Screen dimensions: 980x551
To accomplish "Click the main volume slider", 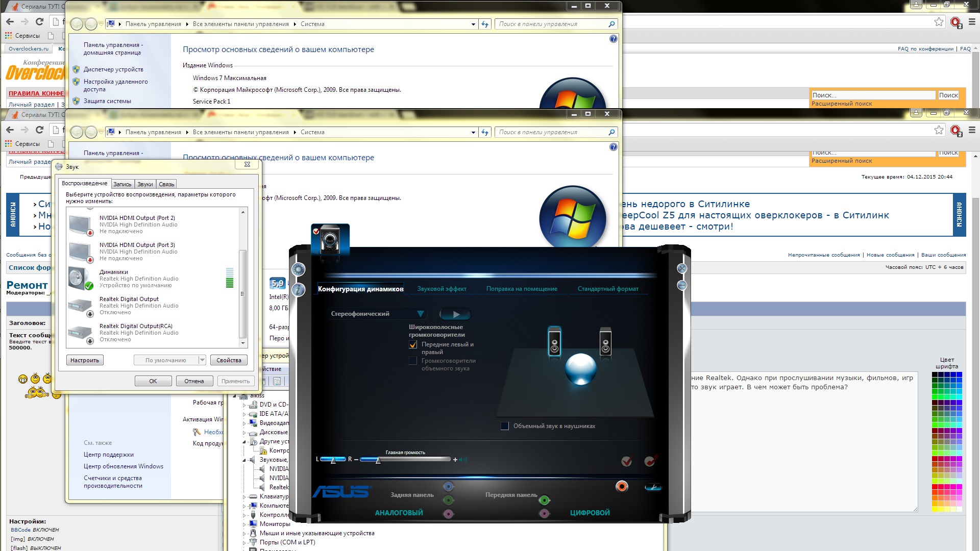I will 378,460.
